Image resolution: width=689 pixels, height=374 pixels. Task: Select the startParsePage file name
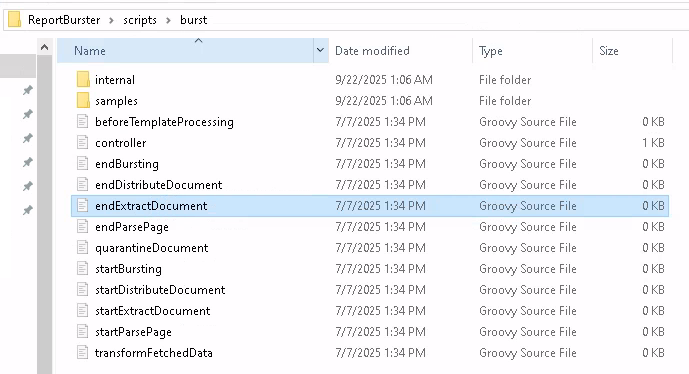[x=133, y=332]
